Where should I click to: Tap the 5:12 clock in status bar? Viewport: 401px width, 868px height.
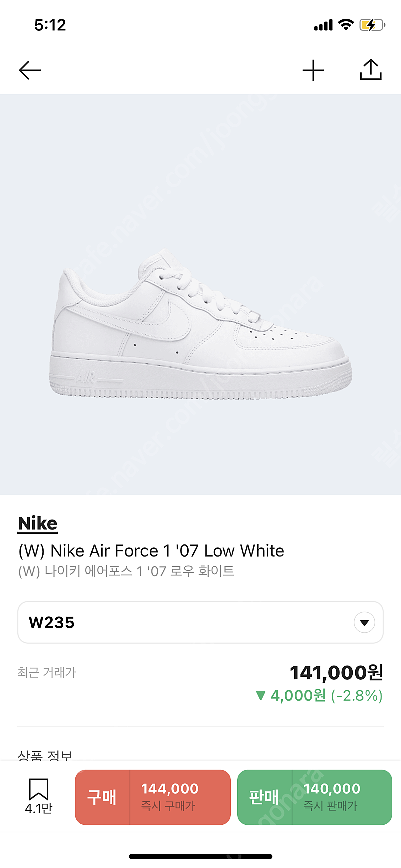[50, 25]
